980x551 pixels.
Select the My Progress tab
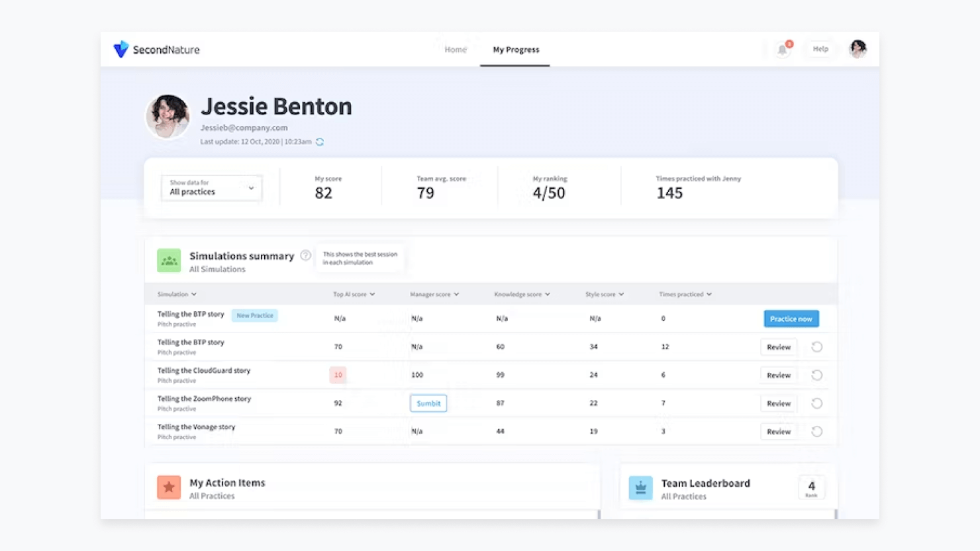click(x=516, y=50)
